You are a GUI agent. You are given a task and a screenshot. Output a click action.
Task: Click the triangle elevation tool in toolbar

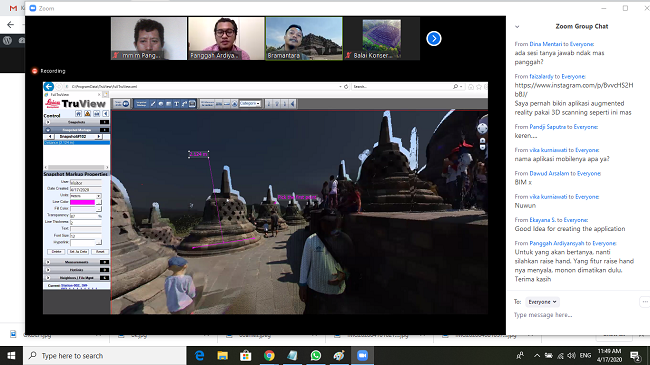pos(235,104)
